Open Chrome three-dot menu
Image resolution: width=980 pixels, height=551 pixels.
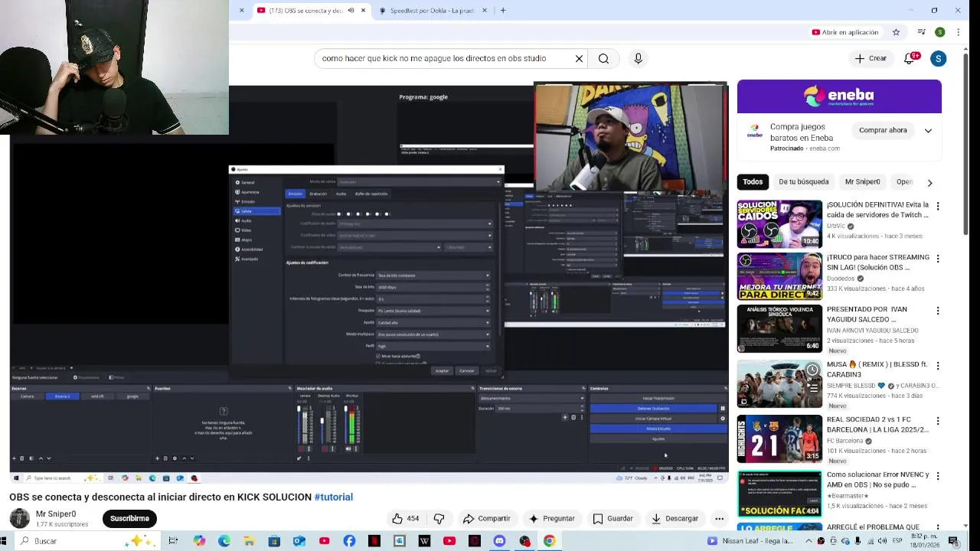pos(958,32)
